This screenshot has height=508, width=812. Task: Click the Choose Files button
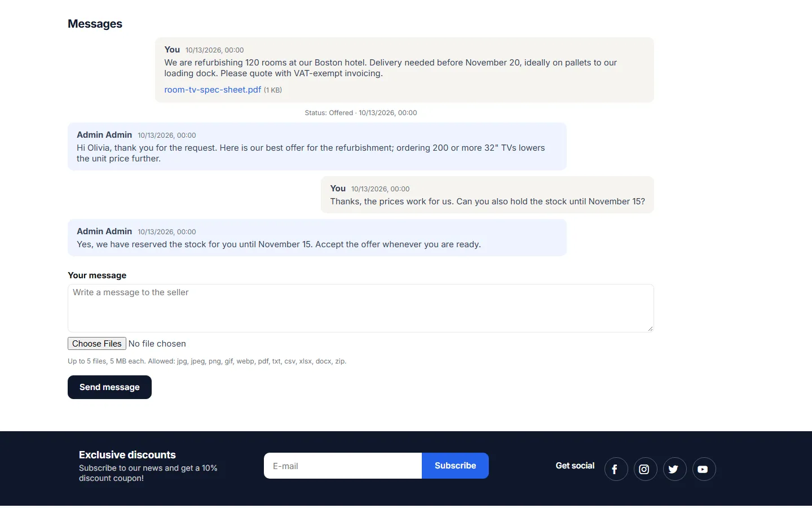click(96, 344)
